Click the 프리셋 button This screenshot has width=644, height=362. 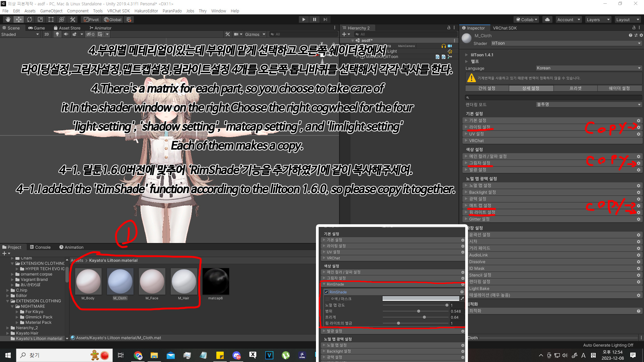click(575, 88)
